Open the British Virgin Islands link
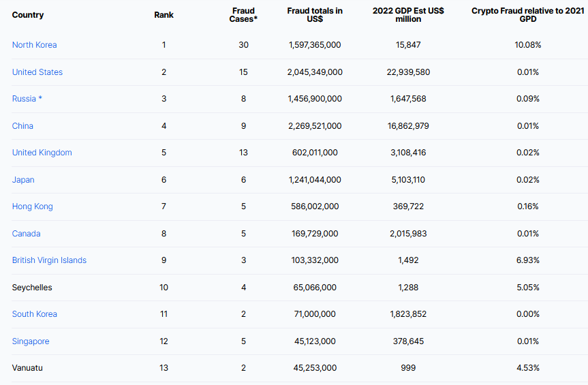The image size is (588, 385). [49, 260]
